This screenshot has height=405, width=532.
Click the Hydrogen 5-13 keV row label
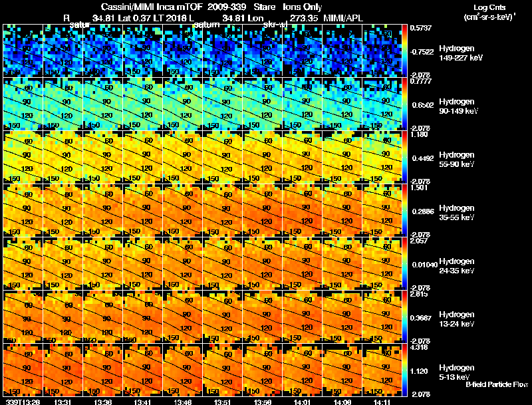pyautogui.click(x=456, y=372)
